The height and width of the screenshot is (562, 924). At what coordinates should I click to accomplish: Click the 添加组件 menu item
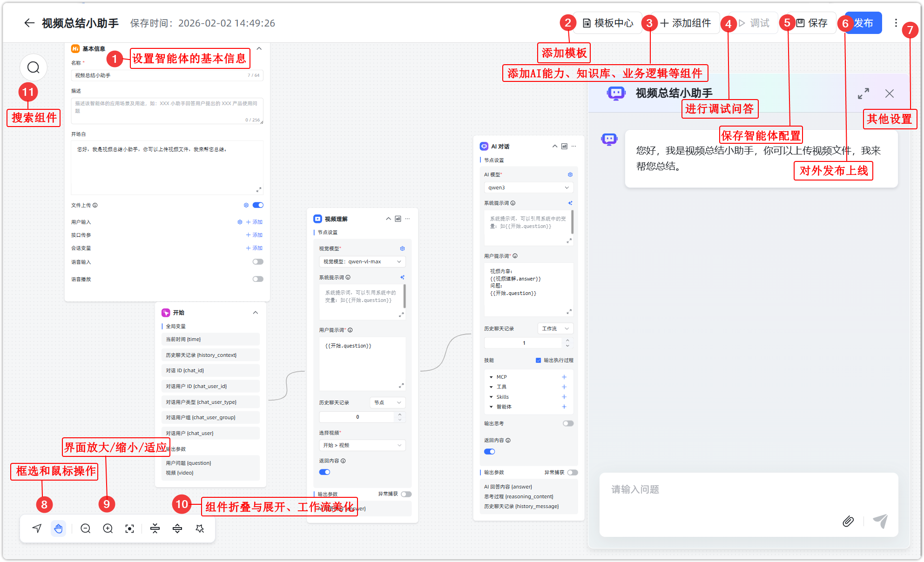coord(686,23)
